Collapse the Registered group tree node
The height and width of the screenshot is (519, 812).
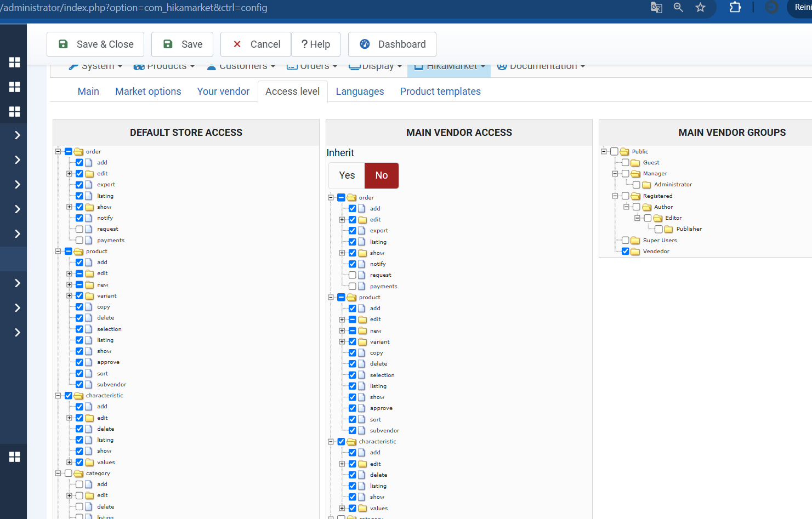(x=615, y=196)
